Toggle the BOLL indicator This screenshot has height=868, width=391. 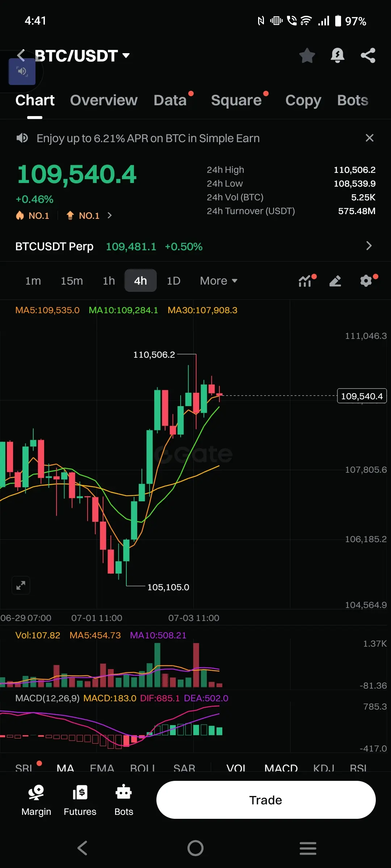coord(143,767)
